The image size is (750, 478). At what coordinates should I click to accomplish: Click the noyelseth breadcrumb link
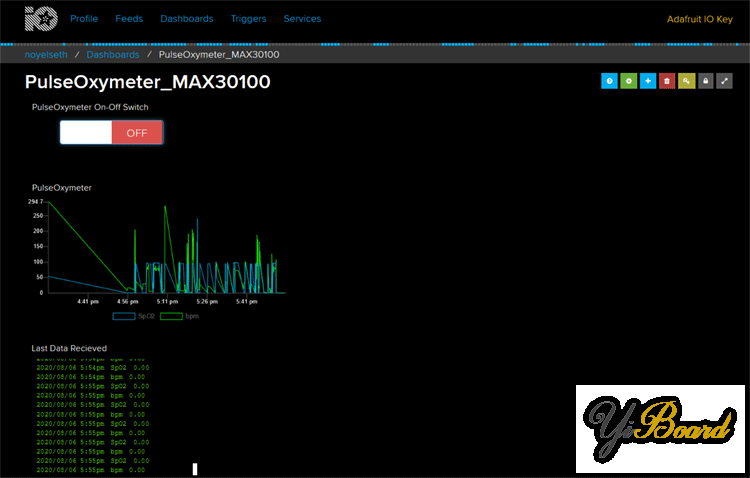[46, 55]
